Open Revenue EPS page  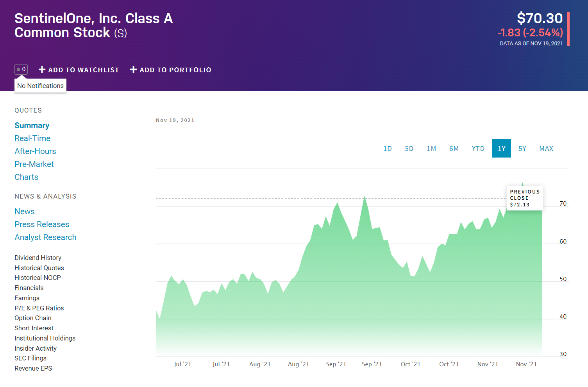coord(33,368)
